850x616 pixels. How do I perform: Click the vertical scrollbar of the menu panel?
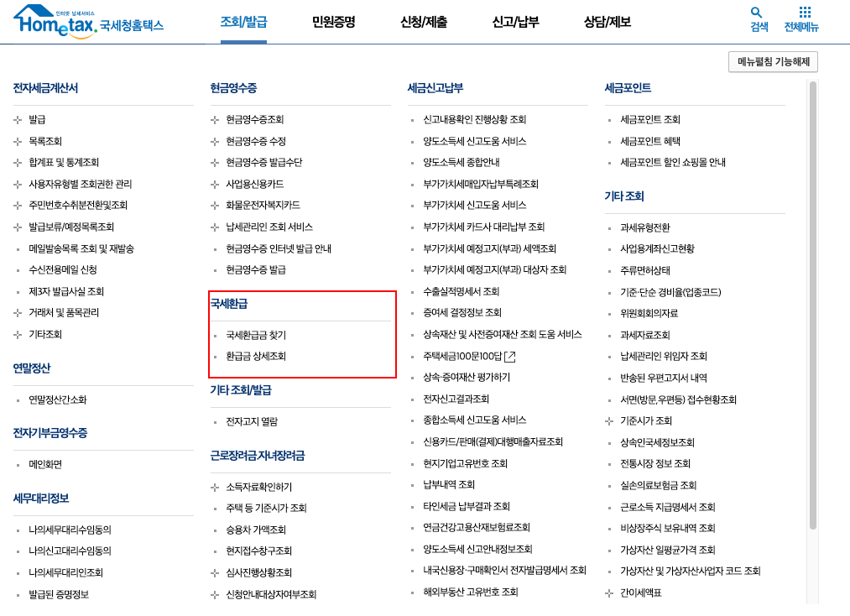(812, 305)
